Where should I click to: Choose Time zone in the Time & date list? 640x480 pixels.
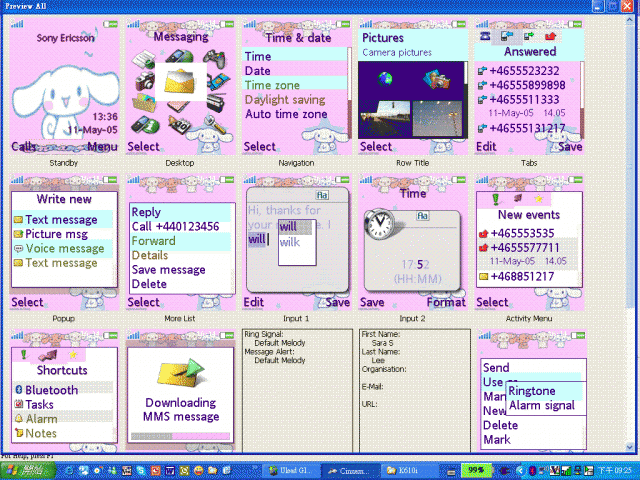pos(295,85)
